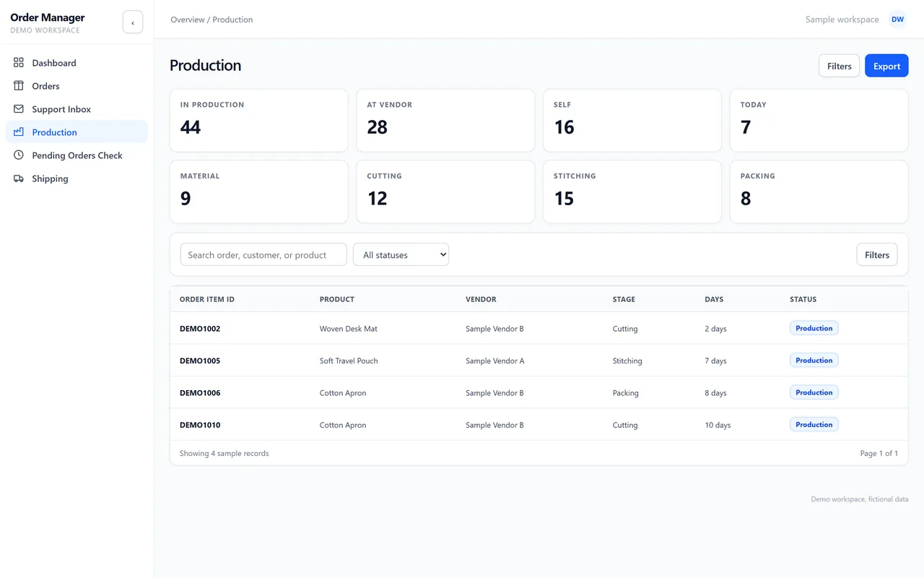Click the Orders box icon

pos(19,86)
